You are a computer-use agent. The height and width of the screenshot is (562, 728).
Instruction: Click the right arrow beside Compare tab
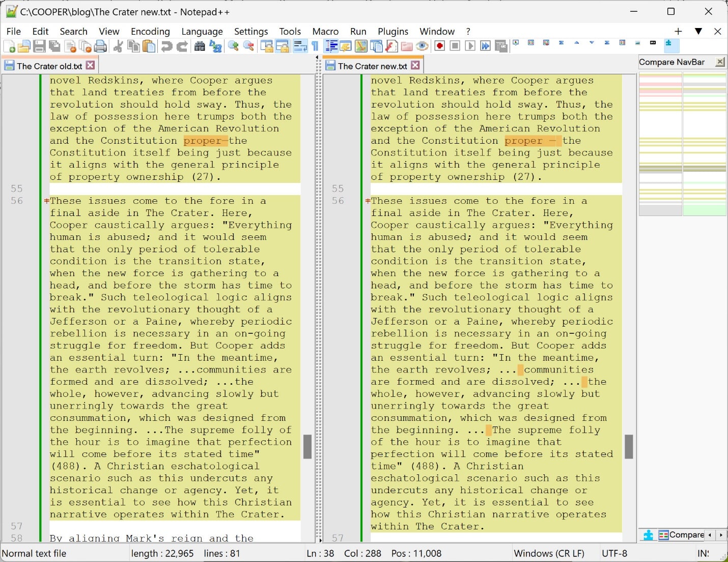[721, 535]
